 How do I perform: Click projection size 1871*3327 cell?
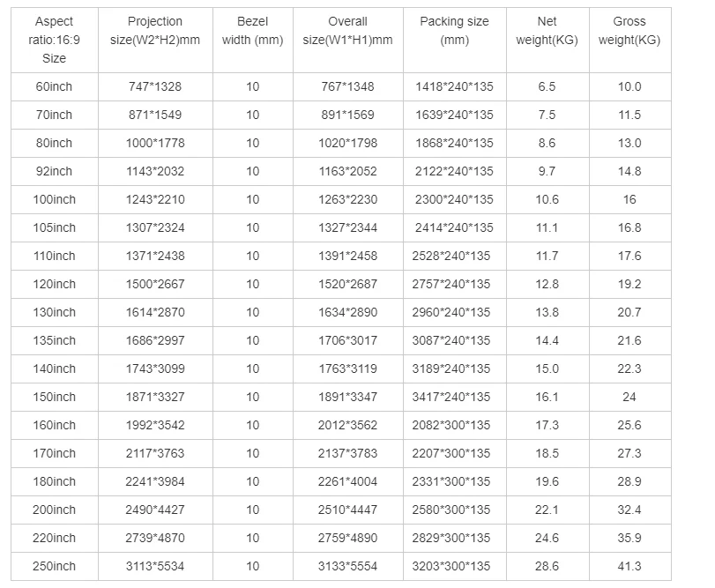(x=155, y=397)
